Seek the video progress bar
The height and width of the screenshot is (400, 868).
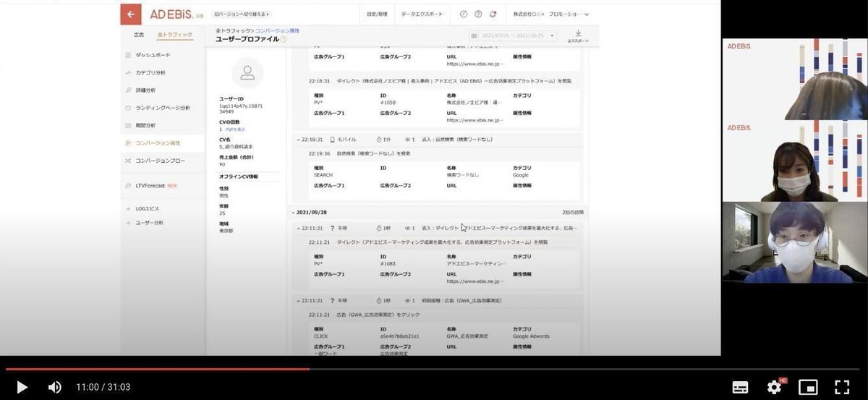(x=433, y=369)
